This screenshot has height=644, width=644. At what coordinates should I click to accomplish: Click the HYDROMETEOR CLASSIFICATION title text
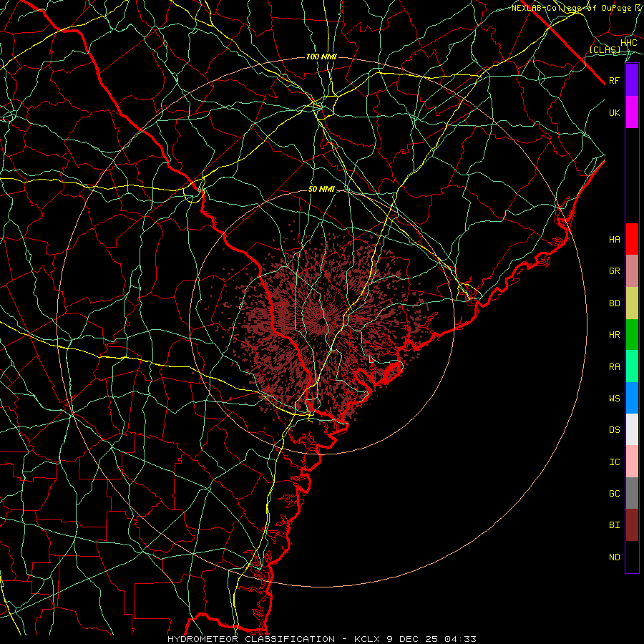[x=251, y=639]
